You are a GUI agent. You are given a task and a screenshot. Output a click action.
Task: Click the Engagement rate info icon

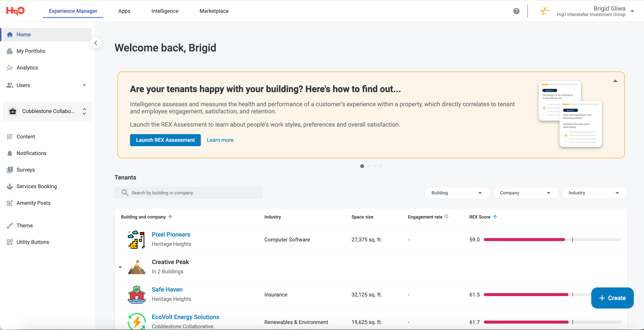pos(446,217)
